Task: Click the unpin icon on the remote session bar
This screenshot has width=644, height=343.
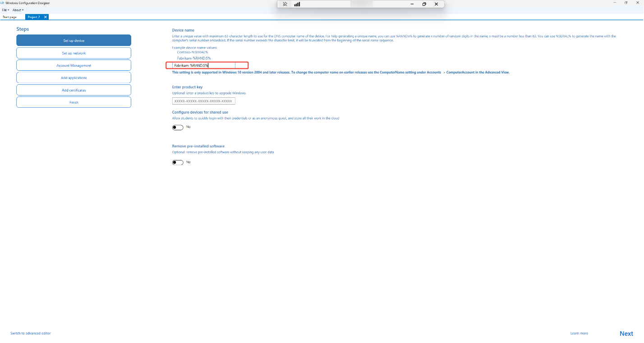Action: [285, 4]
